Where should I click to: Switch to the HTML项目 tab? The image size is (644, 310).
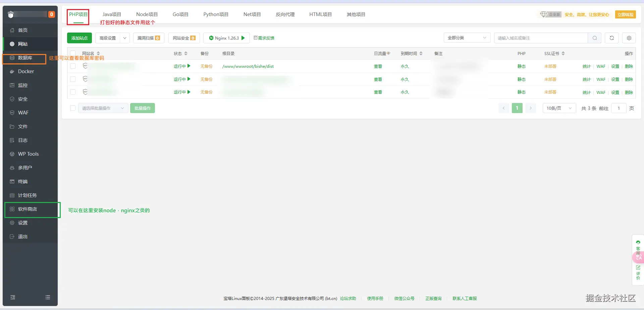[x=320, y=14]
